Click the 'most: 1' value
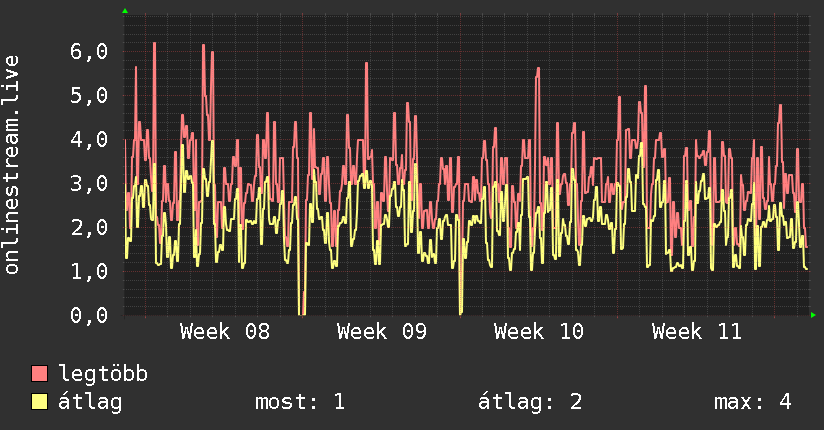824x430 pixels. (x=300, y=402)
